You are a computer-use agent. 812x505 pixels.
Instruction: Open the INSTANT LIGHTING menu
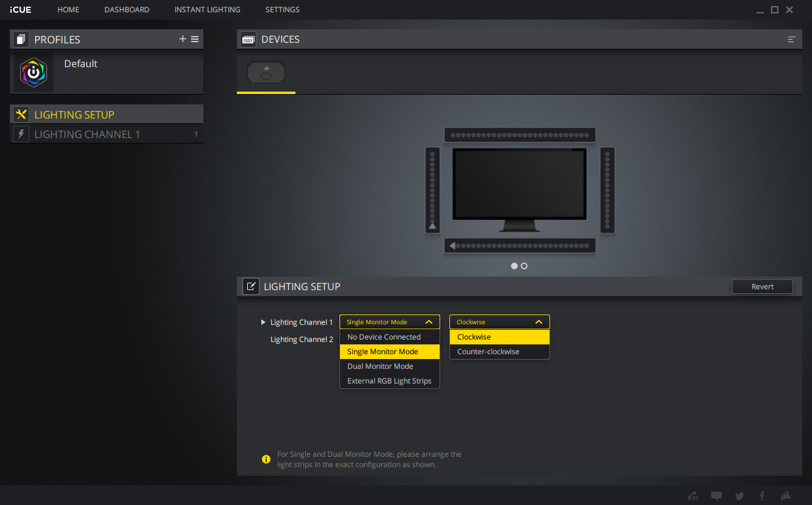point(208,10)
